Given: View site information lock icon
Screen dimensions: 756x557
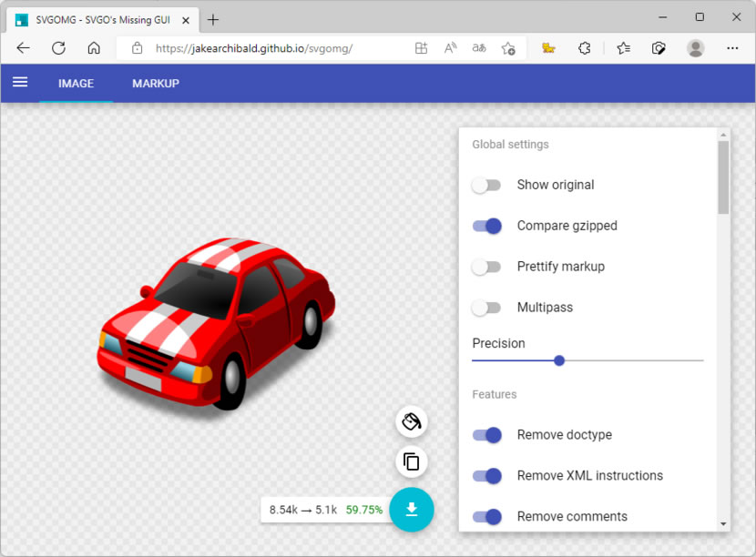Looking at the screenshot, I should pos(137,48).
